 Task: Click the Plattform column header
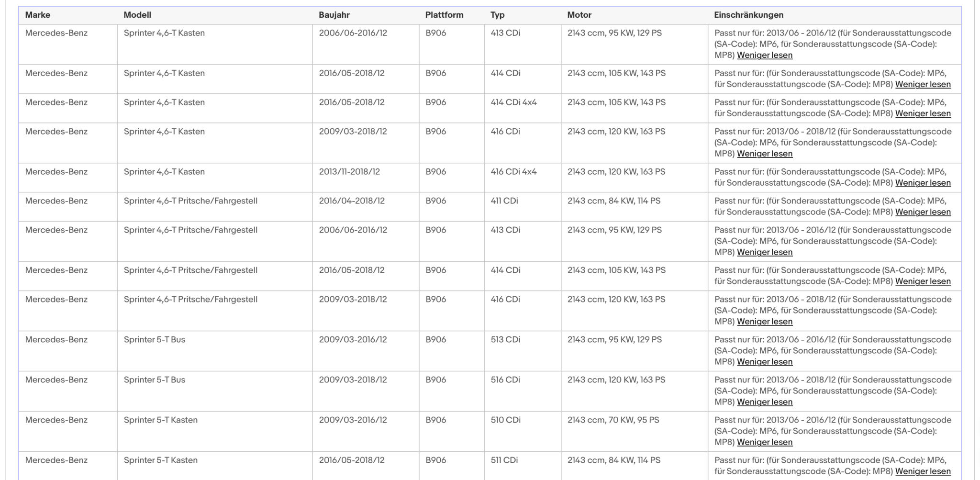point(444,15)
